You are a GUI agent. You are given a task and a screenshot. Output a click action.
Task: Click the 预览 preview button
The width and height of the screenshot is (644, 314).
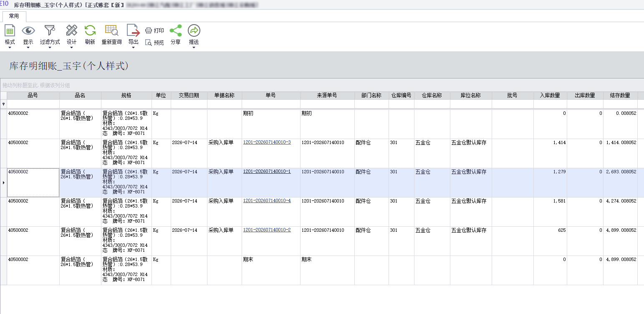pos(154,42)
